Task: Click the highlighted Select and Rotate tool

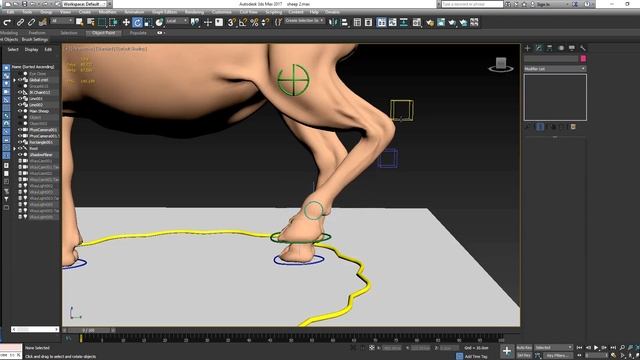Action: pos(138,22)
